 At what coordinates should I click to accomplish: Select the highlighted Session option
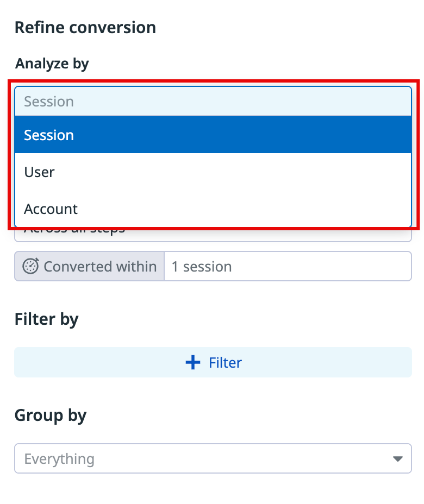point(213,135)
